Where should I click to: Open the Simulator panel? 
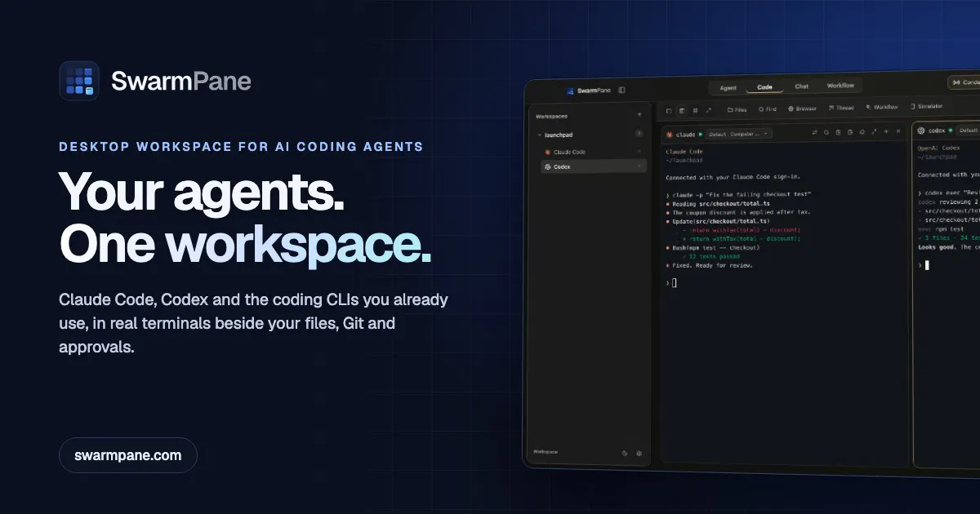[926, 106]
